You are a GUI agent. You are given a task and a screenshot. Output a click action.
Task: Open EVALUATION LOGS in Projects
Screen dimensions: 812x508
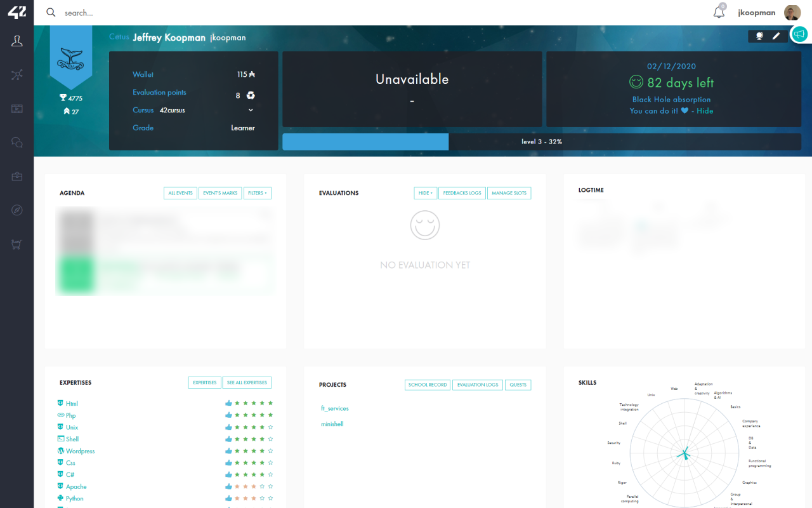478,385
